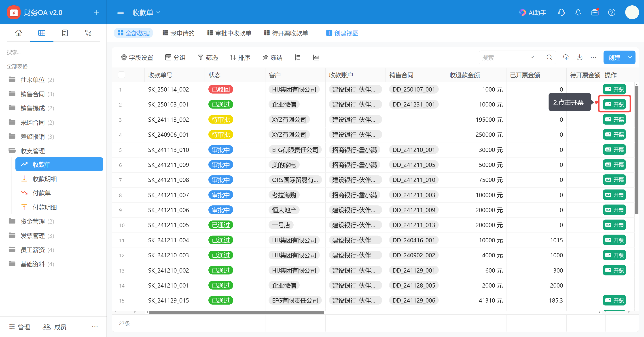
Task: Collapse the 收支管理 folder
Action: pyautogui.click(x=27, y=151)
